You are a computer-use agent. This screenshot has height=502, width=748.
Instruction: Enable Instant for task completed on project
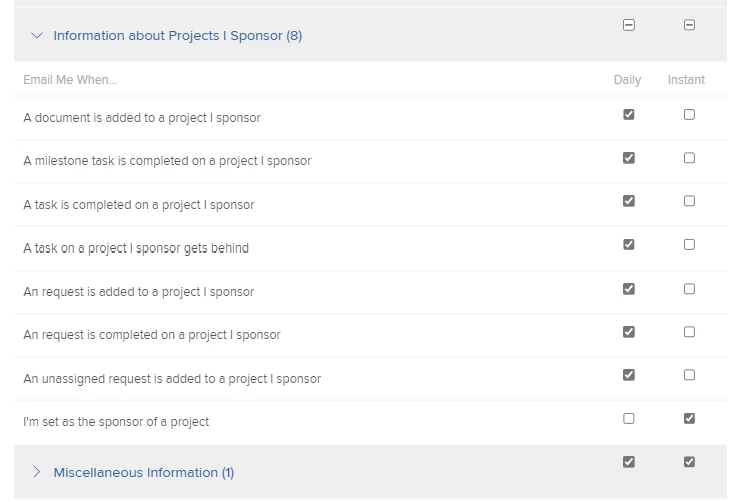pyautogui.click(x=689, y=201)
